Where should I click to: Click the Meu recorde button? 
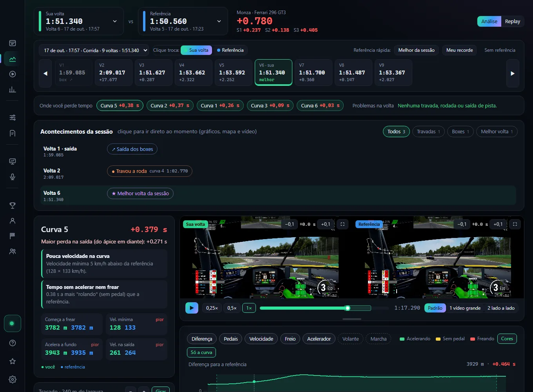tap(459, 50)
